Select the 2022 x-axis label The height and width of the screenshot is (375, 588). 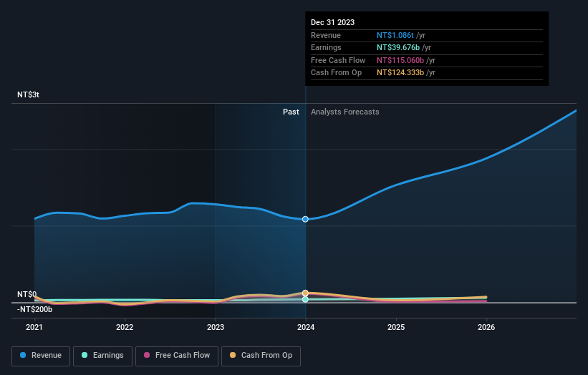click(x=125, y=328)
